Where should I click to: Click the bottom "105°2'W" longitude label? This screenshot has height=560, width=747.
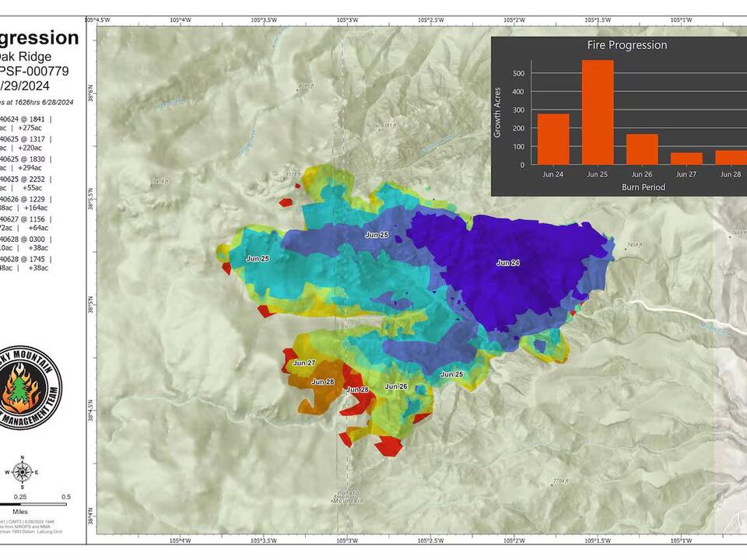pos(515,541)
